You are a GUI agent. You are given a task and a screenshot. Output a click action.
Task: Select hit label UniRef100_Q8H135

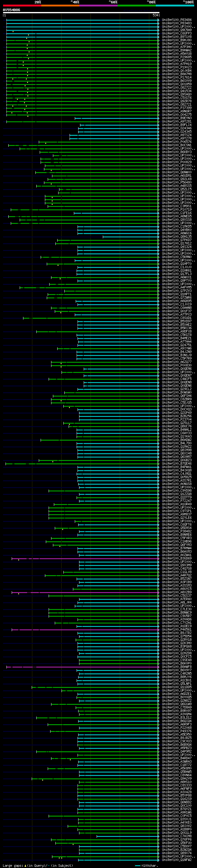click(x=177, y=236)
